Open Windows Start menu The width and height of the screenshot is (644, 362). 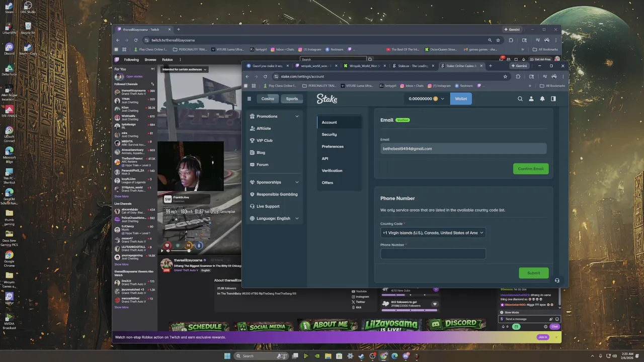point(227,356)
